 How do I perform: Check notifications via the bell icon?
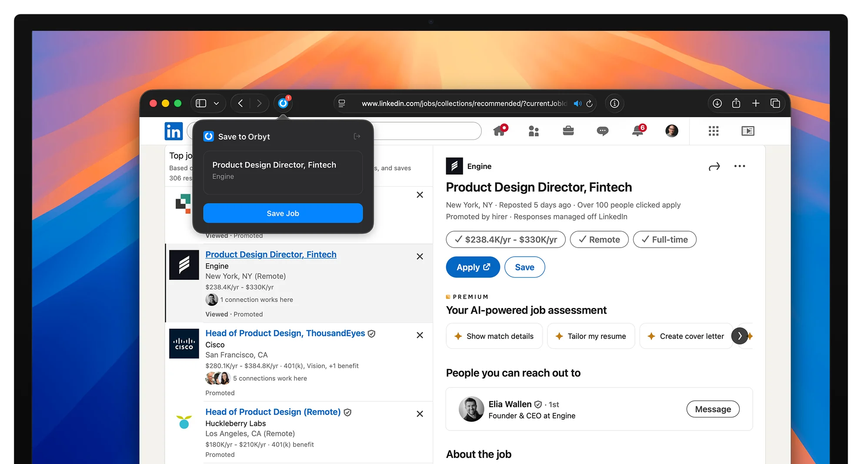pos(637,131)
